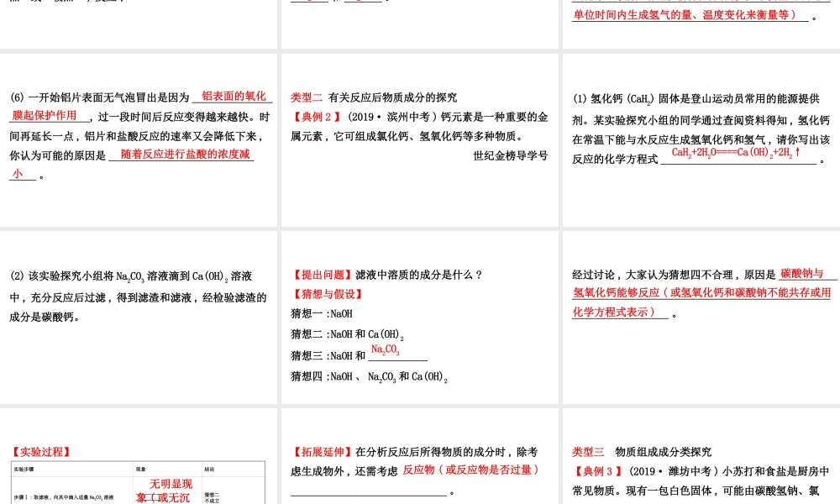Click the red CaH2+2H2O equation answer

(x=735, y=153)
